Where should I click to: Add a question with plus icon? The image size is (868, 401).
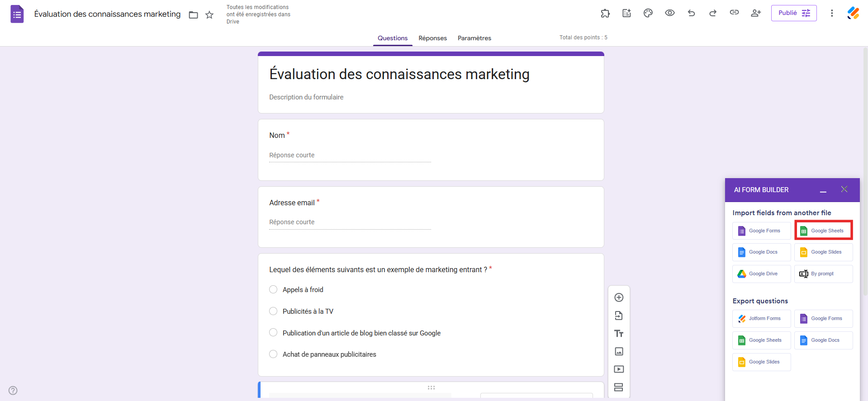[x=619, y=297]
